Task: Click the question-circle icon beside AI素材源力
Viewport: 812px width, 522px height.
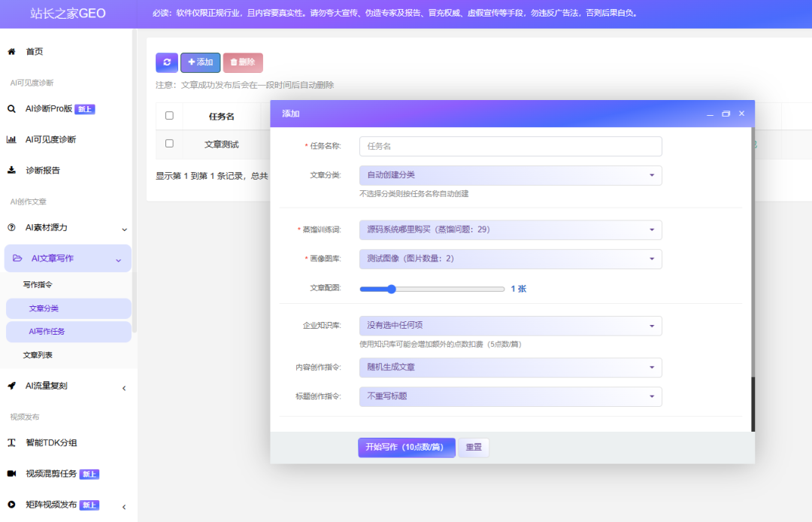Action: 11,227
